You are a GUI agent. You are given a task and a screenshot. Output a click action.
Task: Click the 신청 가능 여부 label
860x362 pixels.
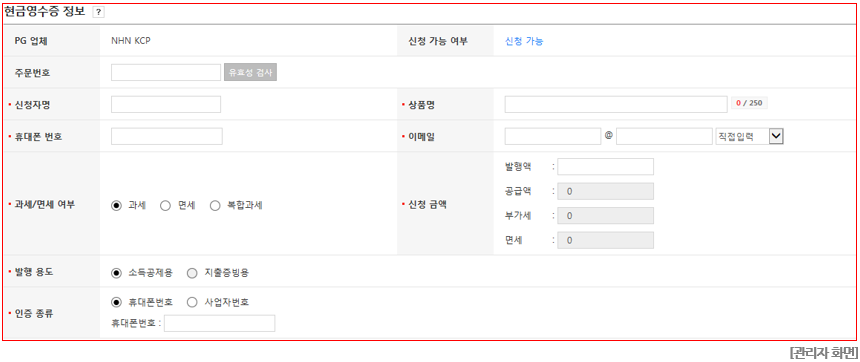point(438,41)
